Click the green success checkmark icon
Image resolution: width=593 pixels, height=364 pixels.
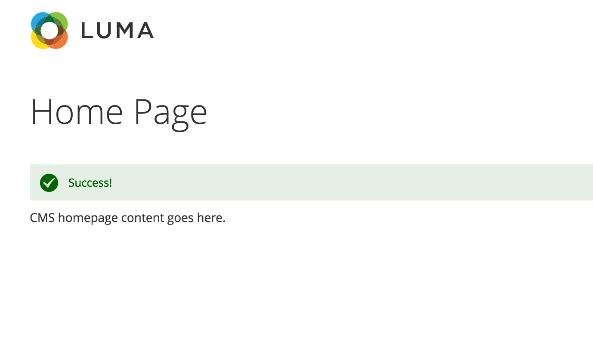[49, 183]
